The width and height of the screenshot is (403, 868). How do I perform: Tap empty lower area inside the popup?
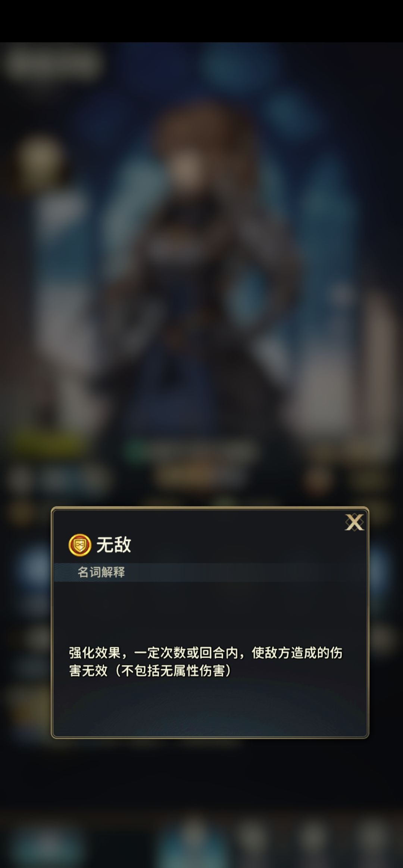click(210, 710)
